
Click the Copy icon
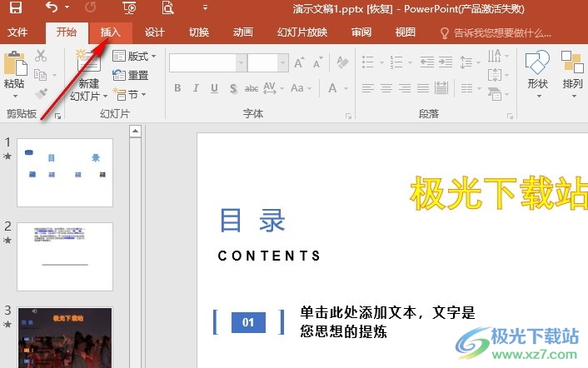[41, 75]
